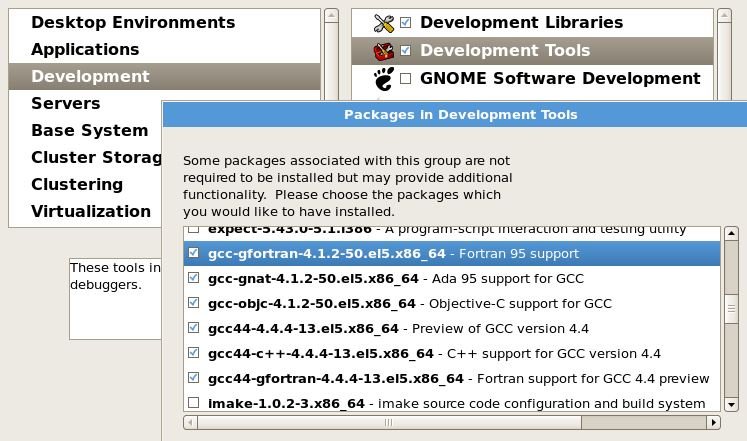Select the Desktop Environments category
The image size is (747, 441).
[164, 22]
